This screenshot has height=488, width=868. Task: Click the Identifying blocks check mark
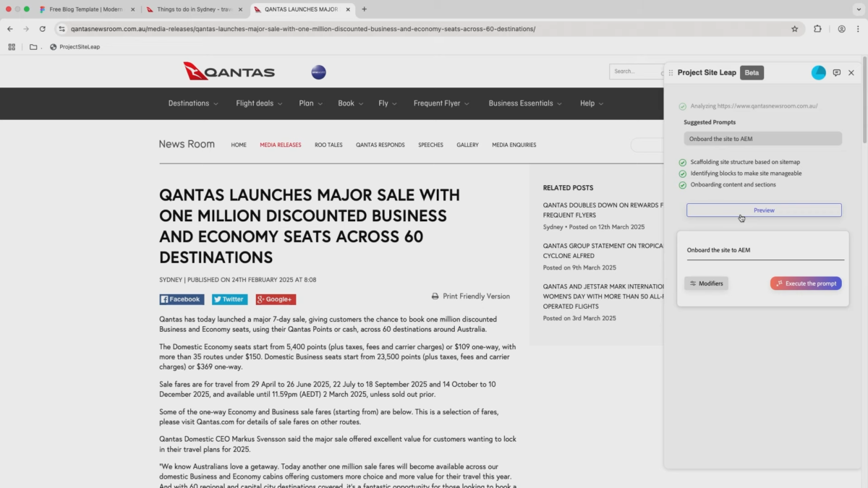[683, 174]
